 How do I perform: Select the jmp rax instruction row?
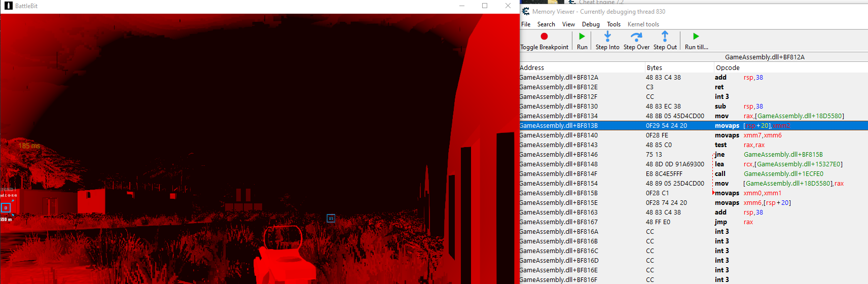point(694,222)
